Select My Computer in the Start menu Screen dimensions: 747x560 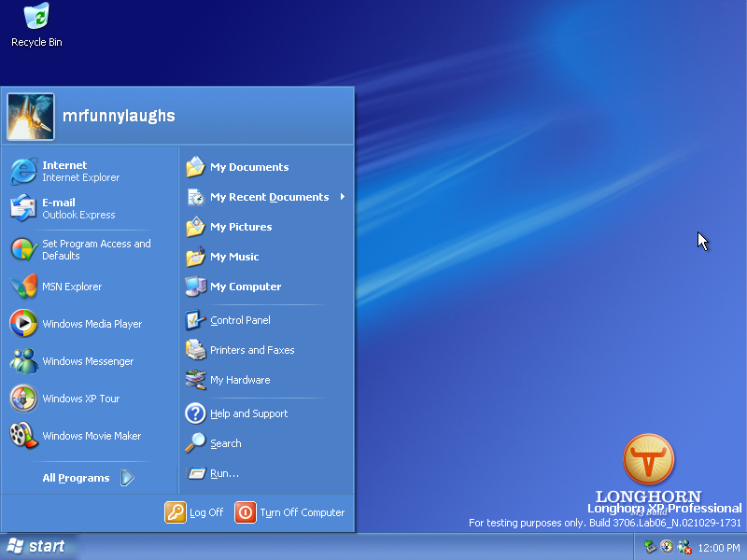click(245, 287)
